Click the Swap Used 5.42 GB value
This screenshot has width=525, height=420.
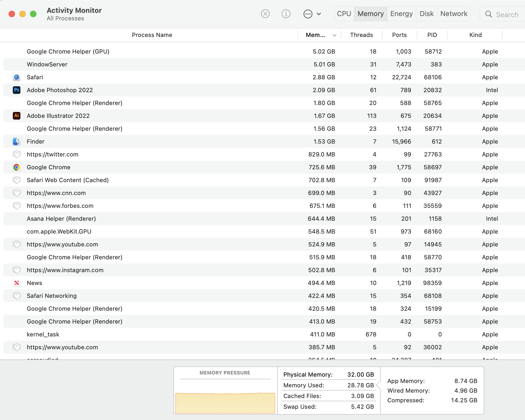click(x=362, y=407)
